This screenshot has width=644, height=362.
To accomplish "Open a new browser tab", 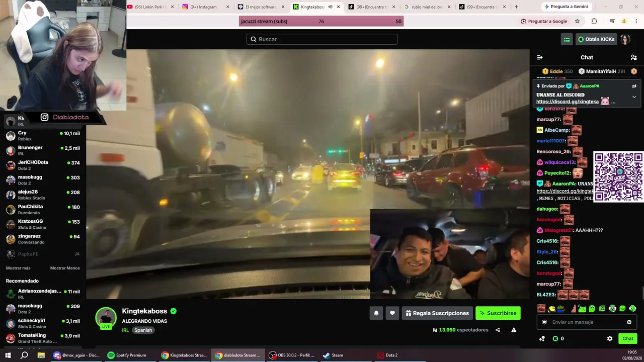I will click(516, 7).
